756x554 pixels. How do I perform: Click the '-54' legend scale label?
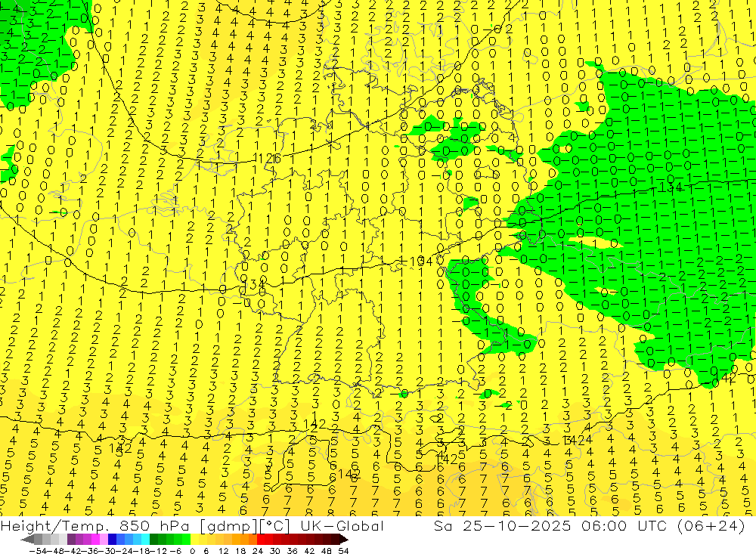pyautogui.click(x=38, y=551)
